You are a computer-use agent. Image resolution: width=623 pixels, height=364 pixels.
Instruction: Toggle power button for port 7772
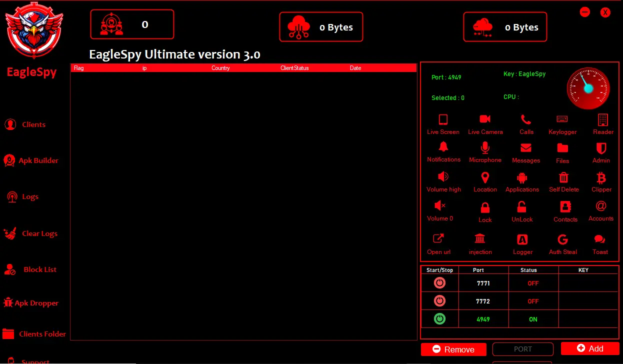(439, 301)
